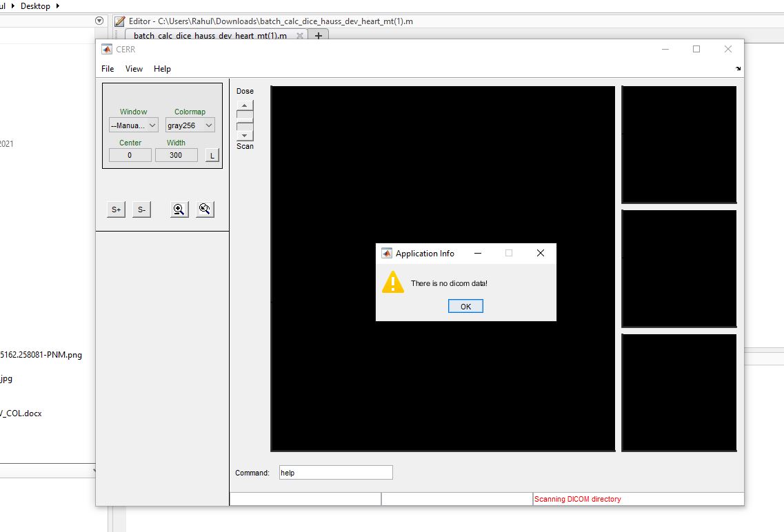Click the top right viewing panel
This screenshot has width=784, height=532.
coord(679,145)
